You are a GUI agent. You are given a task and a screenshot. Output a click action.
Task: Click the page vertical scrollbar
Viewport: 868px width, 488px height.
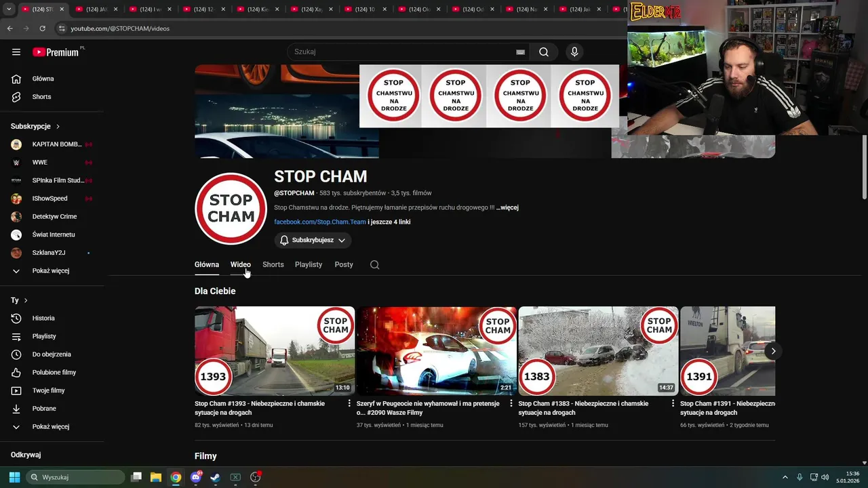(864, 167)
